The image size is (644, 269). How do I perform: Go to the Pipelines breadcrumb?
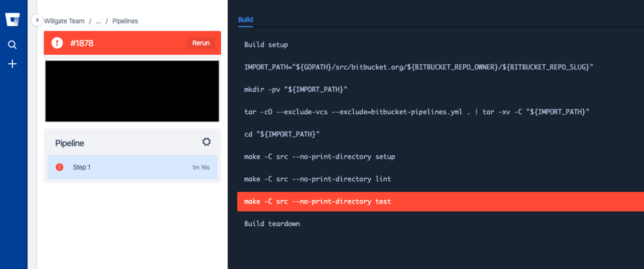[x=125, y=21]
